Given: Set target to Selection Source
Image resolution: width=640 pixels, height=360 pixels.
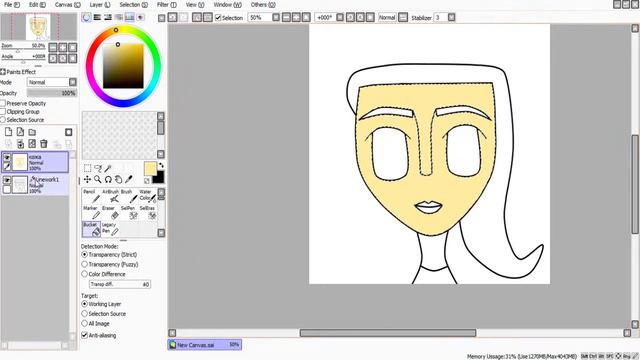Looking at the screenshot, I should pyautogui.click(x=84, y=313).
